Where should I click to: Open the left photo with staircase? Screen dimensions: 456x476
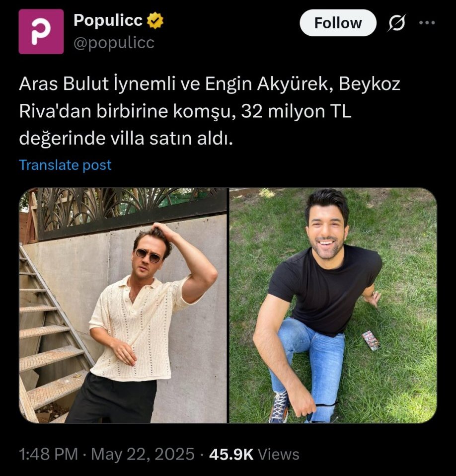coord(123,305)
